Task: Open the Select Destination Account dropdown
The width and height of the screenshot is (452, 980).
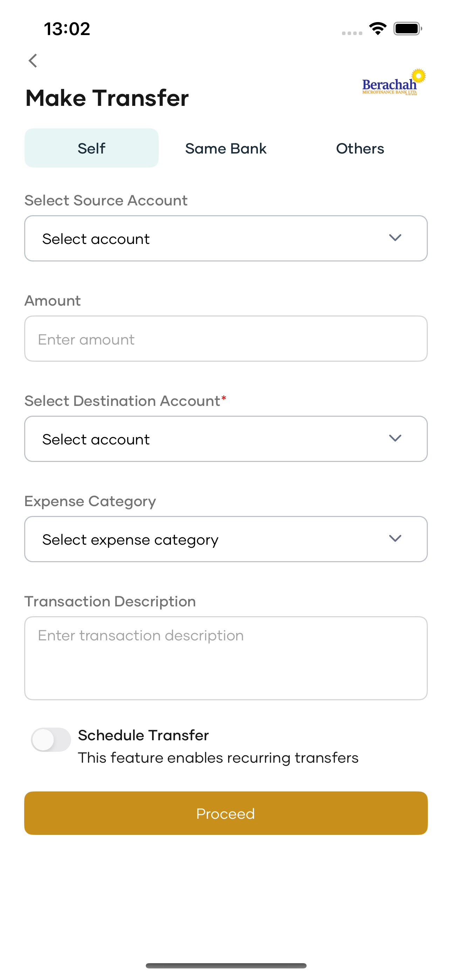Action: tap(226, 439)
